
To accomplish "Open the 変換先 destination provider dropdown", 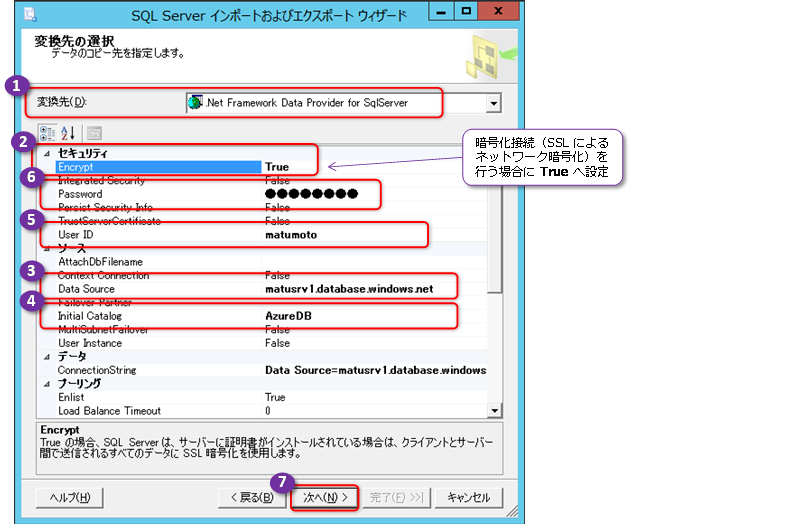I will point(493,103).
